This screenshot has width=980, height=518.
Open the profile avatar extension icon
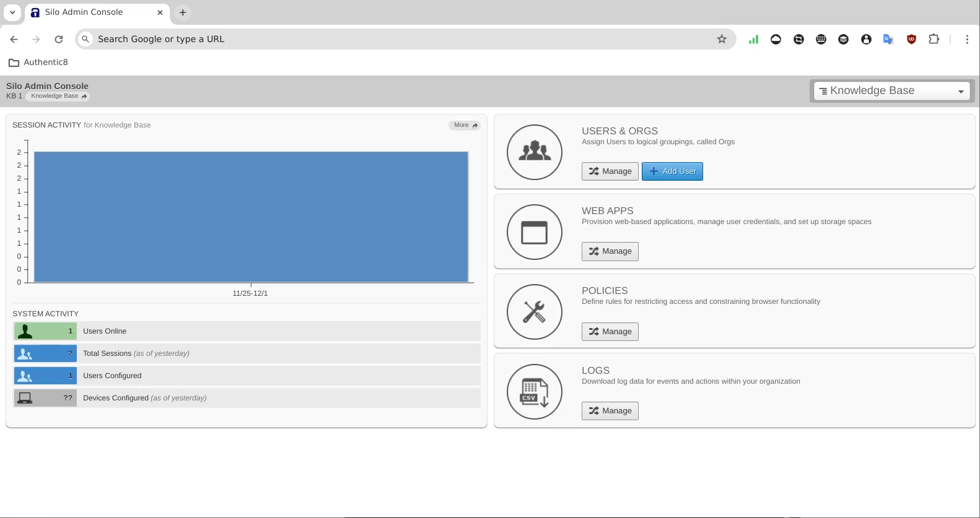866,39
